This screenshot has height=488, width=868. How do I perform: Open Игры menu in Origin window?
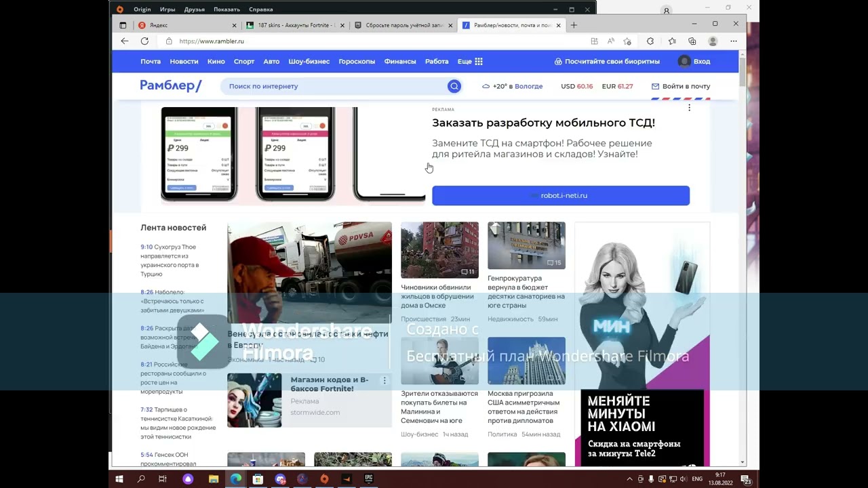coord(167,9)
